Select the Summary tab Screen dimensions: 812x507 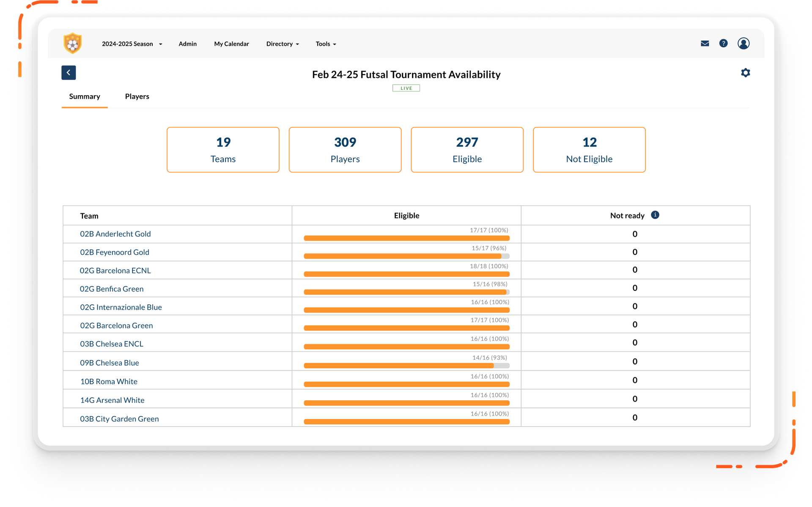[x=85, y=96]
